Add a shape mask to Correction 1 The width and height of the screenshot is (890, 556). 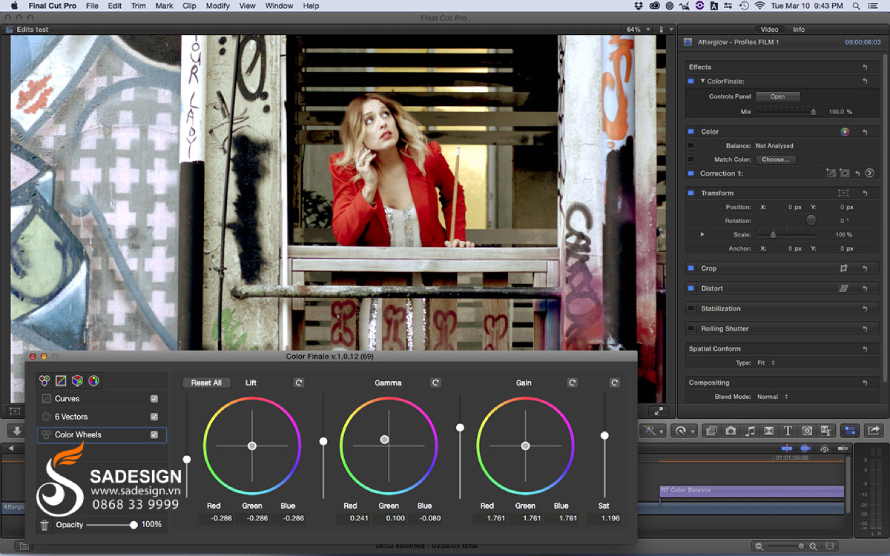point(845,173)
